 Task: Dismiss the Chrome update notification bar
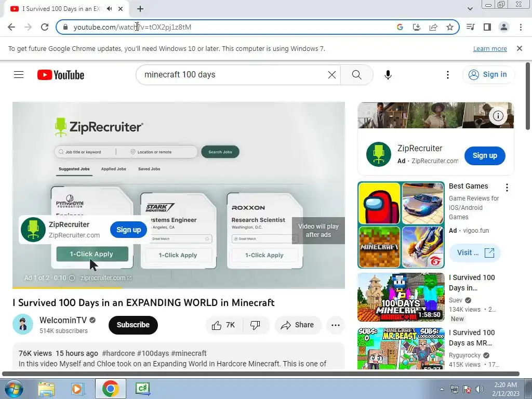(x=520, y=48)
